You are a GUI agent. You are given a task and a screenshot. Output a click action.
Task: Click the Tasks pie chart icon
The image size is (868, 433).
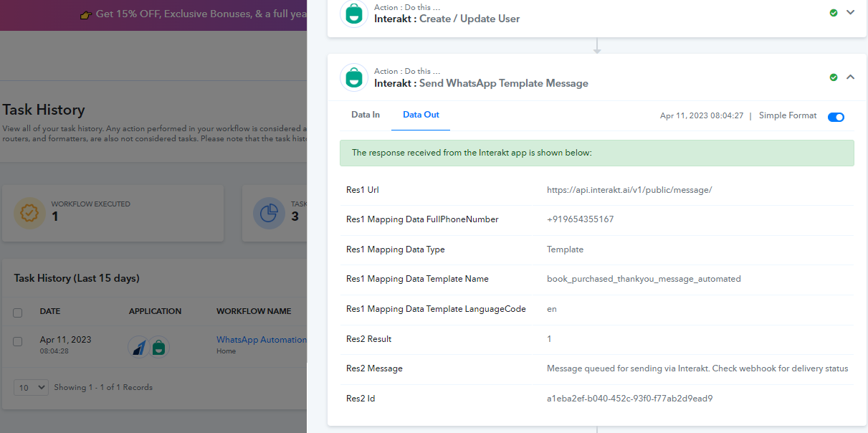point(269,213)
